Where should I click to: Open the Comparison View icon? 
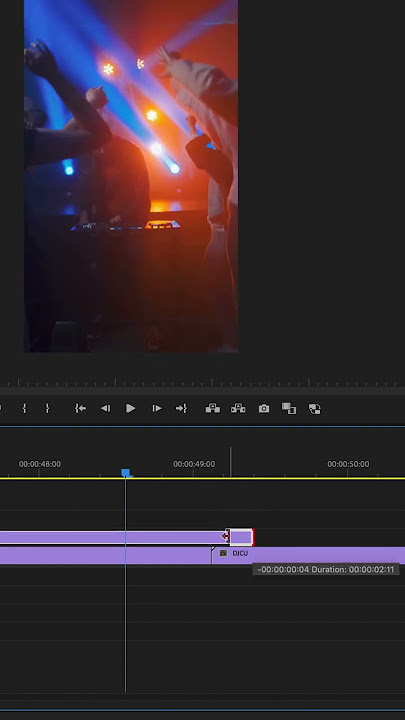[289, 408]
